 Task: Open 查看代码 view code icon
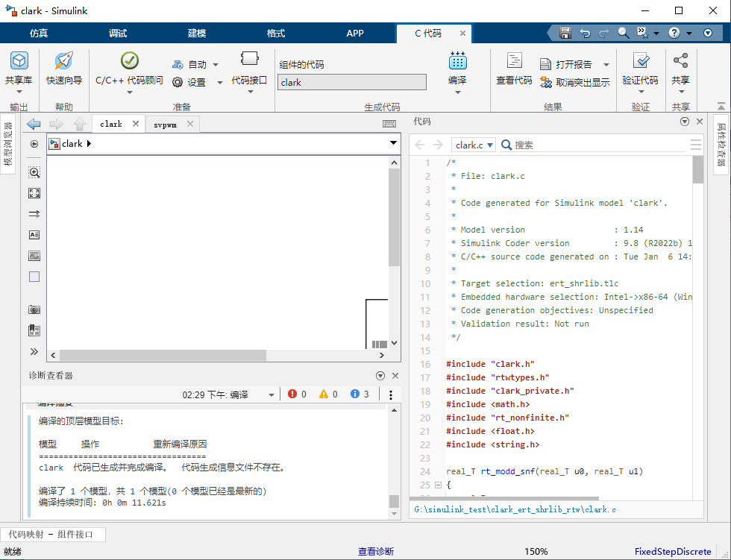coord(514,60)
